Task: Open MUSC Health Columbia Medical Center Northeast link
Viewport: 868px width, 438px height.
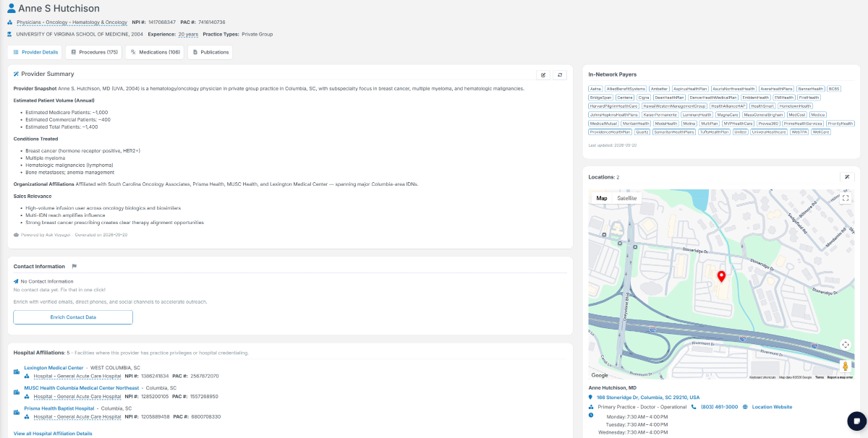Action: 82,388
